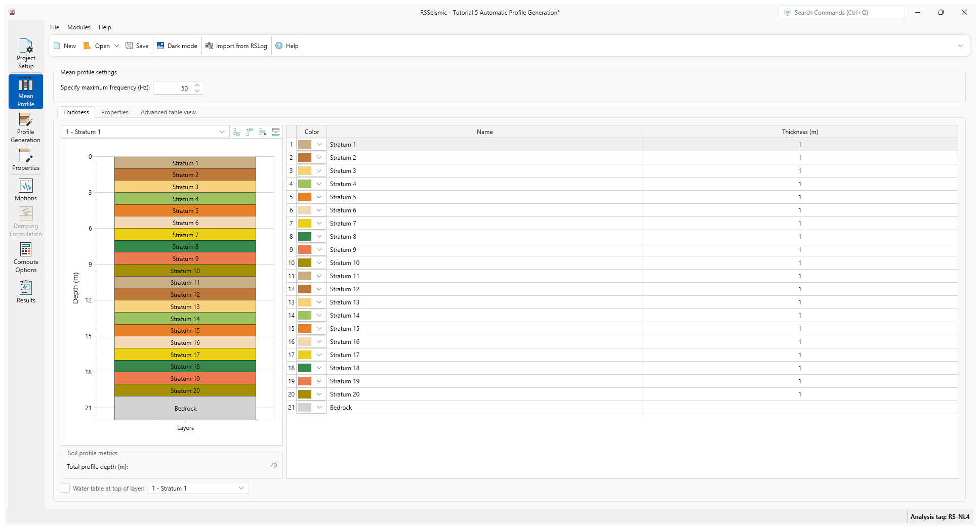Decrease maximum frequency with down arrow

click(197, 91)
